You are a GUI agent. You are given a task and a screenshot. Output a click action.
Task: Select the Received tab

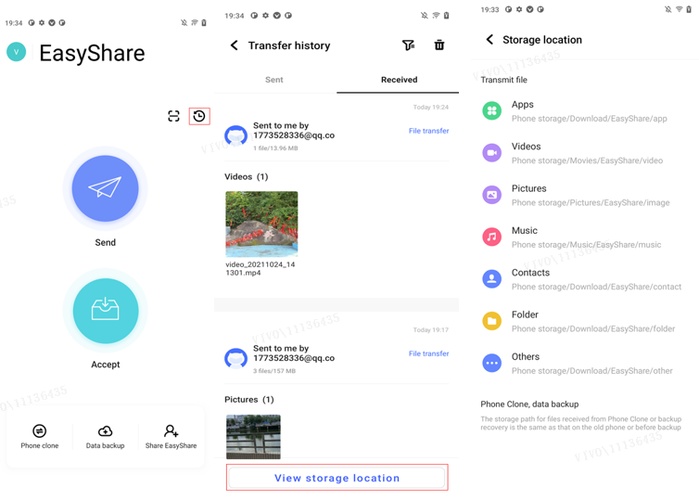point(399,79)
